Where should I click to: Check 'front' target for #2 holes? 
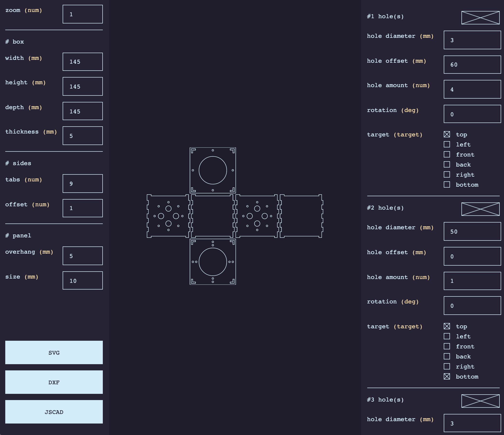(447, 346)
